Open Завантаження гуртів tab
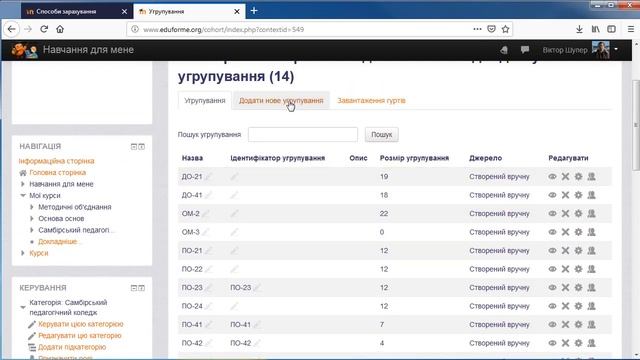This screenshot has height=360, width=640. (x=371, y=100)
